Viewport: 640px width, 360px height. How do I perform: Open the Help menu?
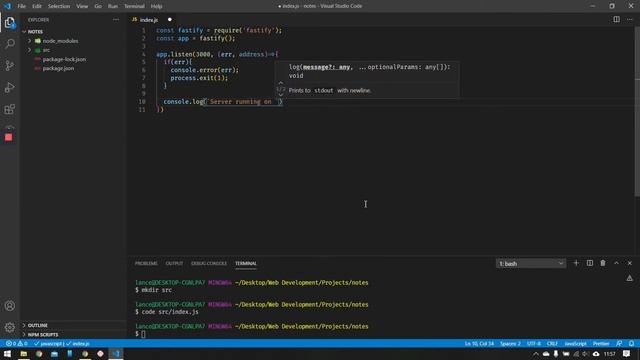(156, 6)
